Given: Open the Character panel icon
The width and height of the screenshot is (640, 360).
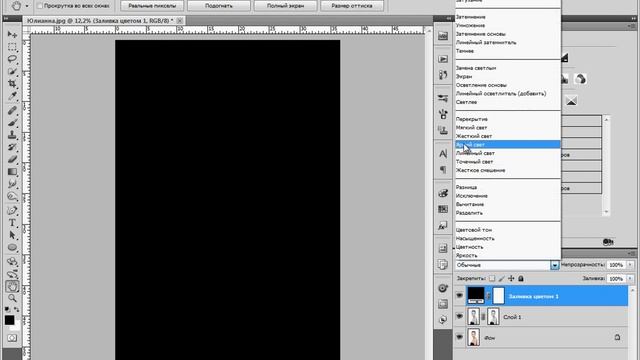Looking at the screenshot, I should click(443, 154).
